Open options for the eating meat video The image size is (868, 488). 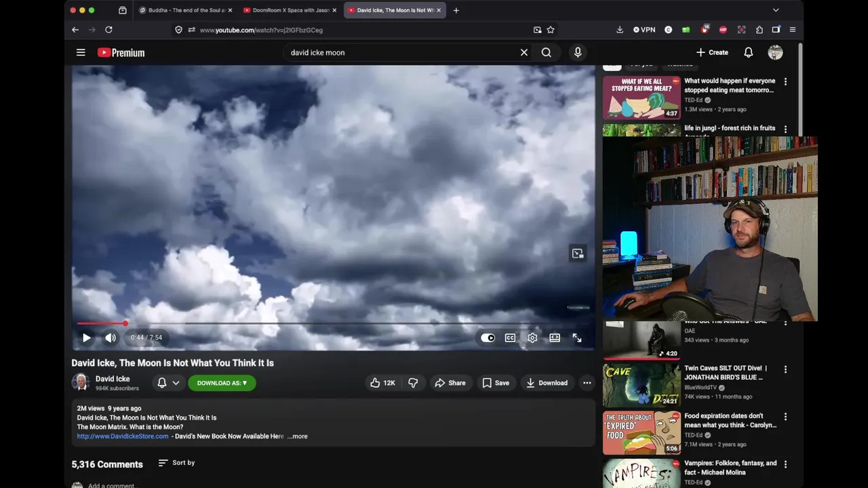[785, 81]
